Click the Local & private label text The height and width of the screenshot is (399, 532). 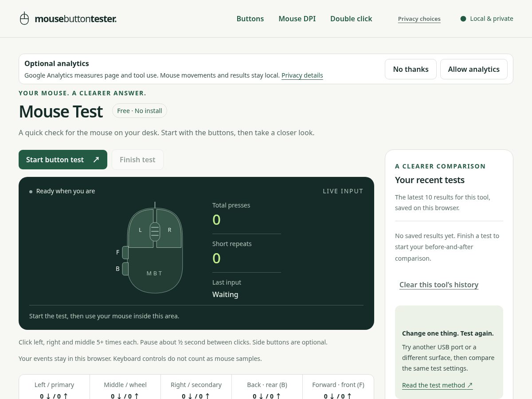[492, 19]
